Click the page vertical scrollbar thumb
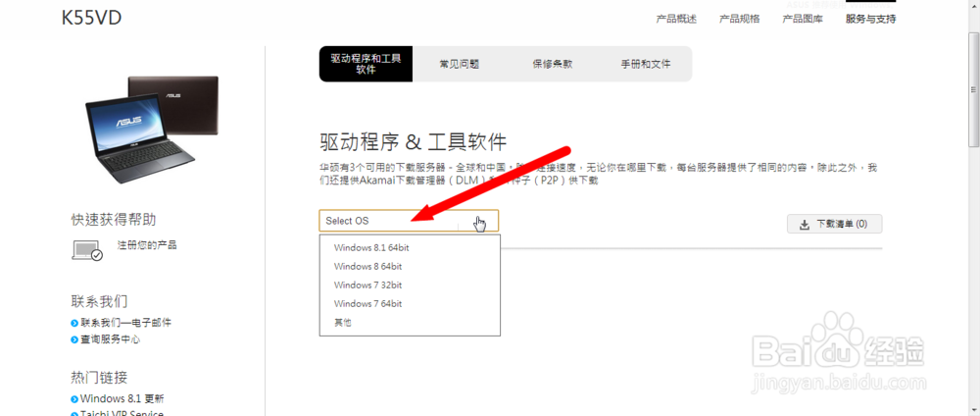Image resolution: width=980 pixels, height=416 pixels. [974, 89]
